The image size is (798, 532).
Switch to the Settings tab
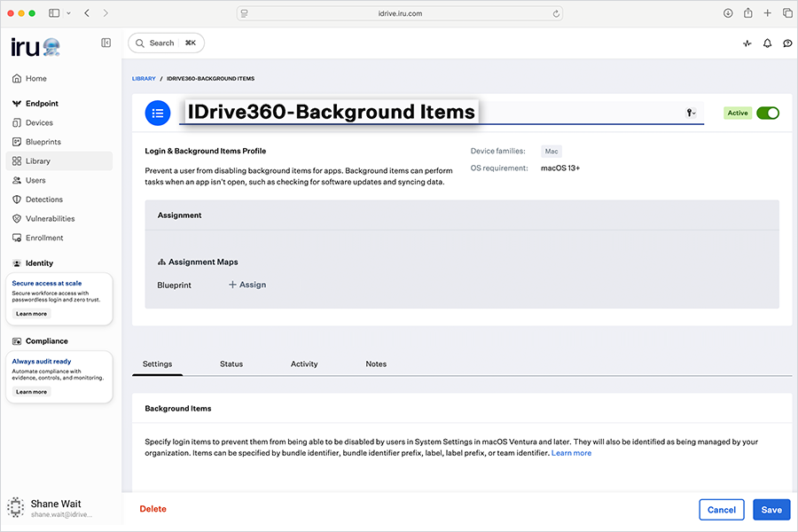pyautogui.click(x=157, y=364)
